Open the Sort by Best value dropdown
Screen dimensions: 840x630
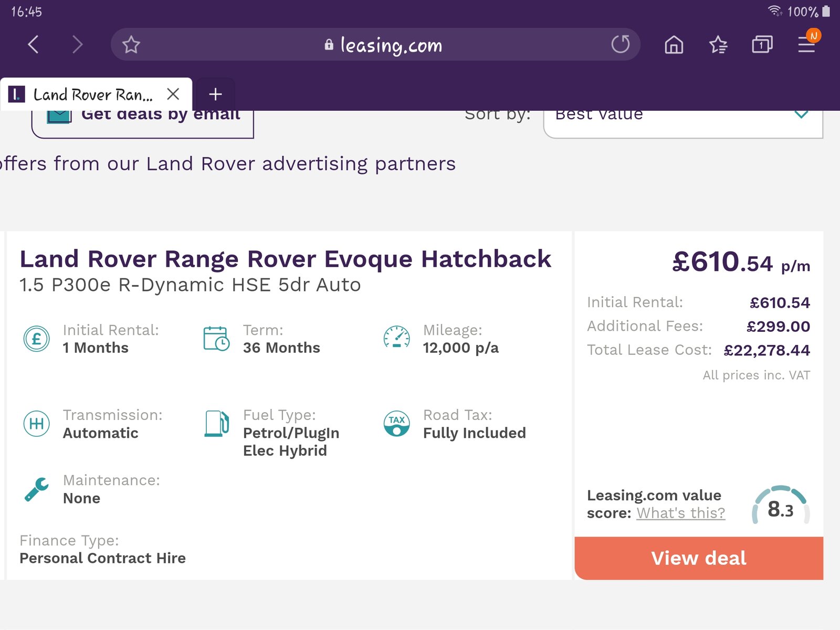point(672,122)
